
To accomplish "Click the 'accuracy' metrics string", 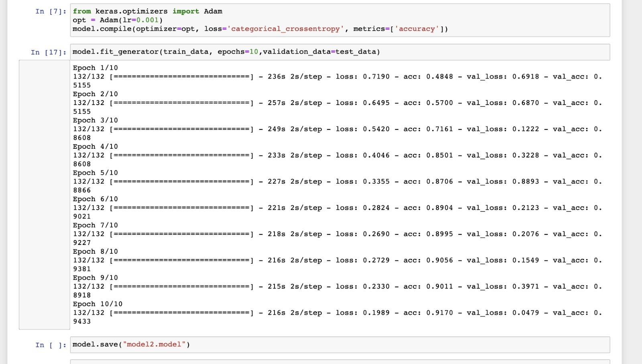I will click(x=417, y=28).
